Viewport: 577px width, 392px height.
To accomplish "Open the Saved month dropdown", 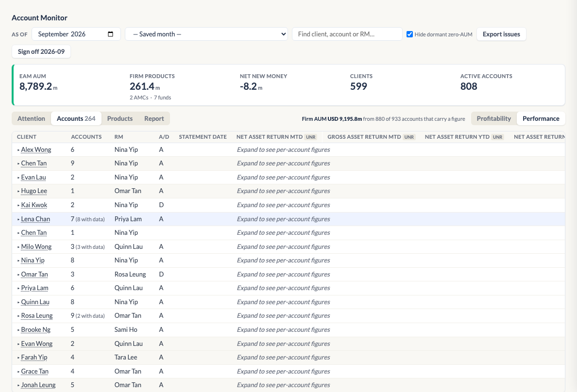I will coord(206,34).
